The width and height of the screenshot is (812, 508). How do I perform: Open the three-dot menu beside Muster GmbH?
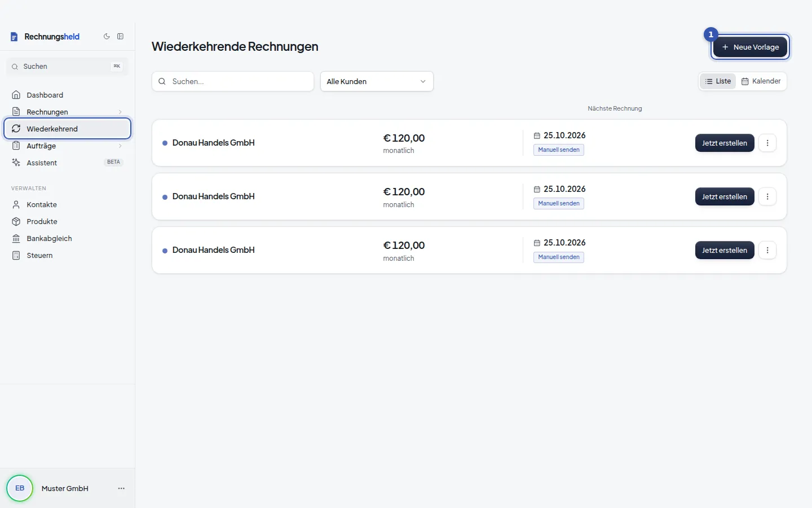pos(121,488)
